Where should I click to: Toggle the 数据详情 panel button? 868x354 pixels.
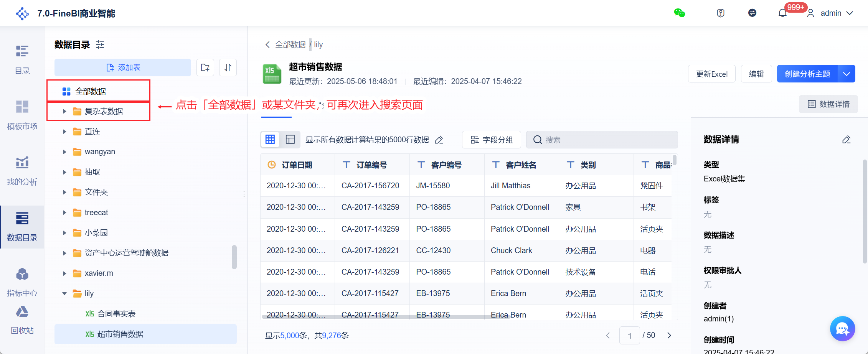(x=828, y=104)
